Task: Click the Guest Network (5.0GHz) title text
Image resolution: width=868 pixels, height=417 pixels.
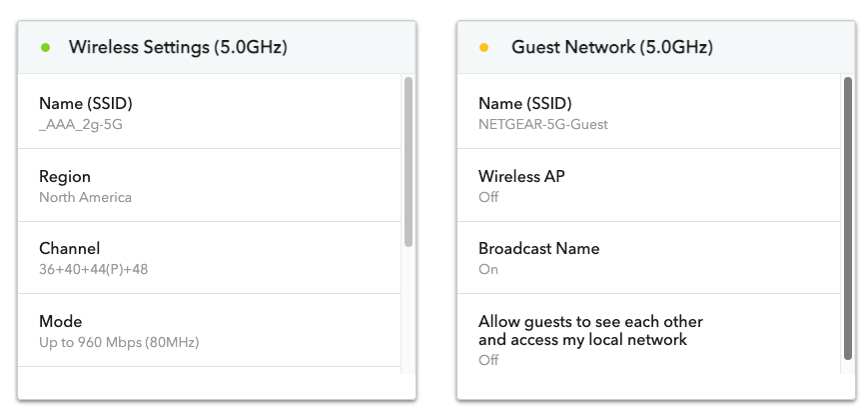Action: point(611,47)
